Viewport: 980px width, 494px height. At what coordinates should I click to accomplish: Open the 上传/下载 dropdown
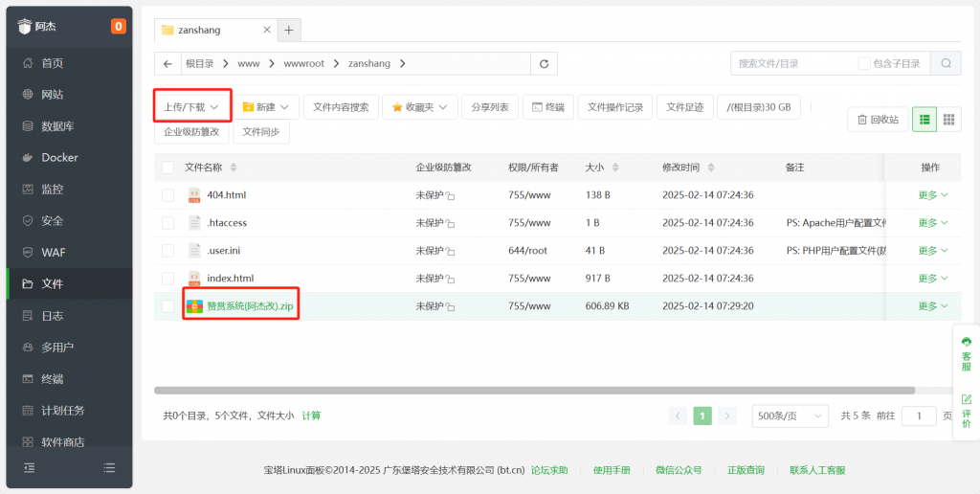pyautogui.click(x=191, y=107)
